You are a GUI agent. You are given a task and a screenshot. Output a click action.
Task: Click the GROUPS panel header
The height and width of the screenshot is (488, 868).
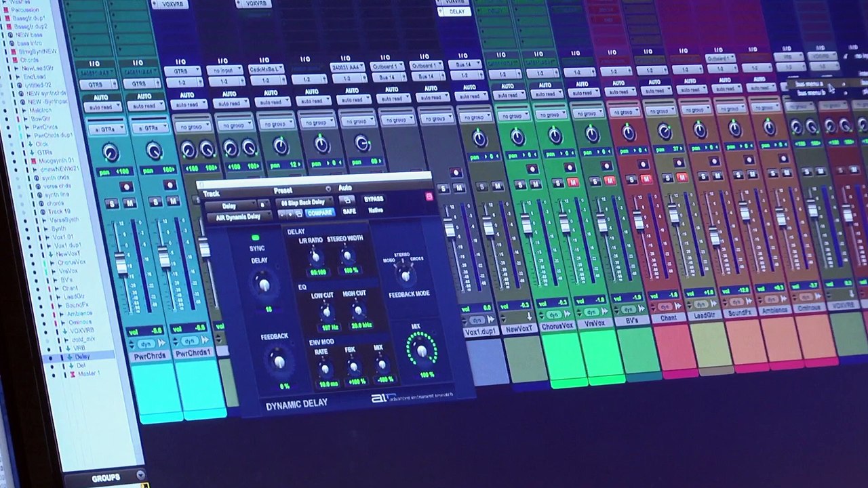point(105,478)
